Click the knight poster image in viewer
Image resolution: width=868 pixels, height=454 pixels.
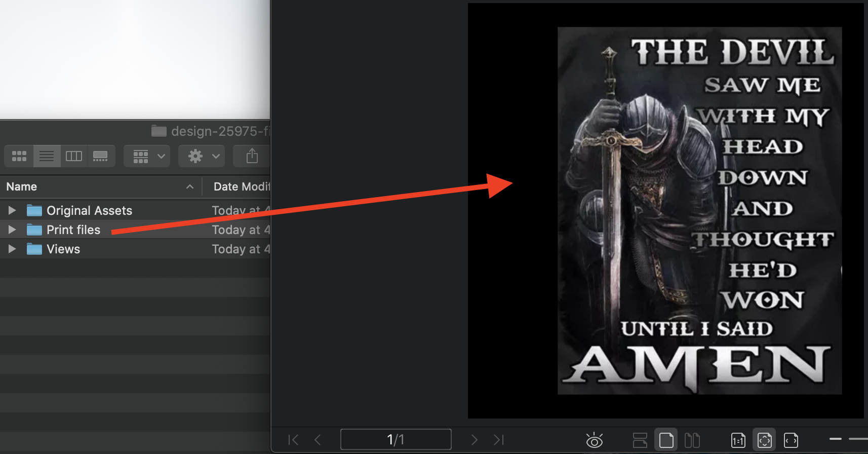click(x=699, y=211)
